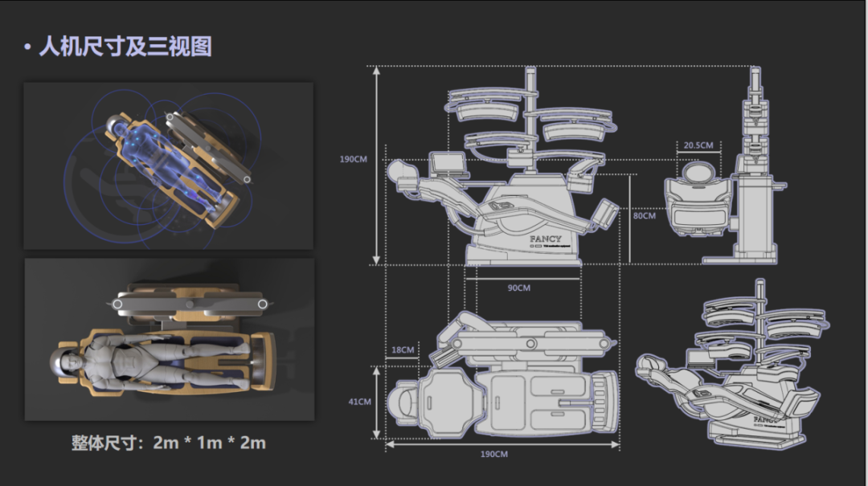Click the 20.5CM dimension label
The image size is (868, 486).
tap(698, 145)
